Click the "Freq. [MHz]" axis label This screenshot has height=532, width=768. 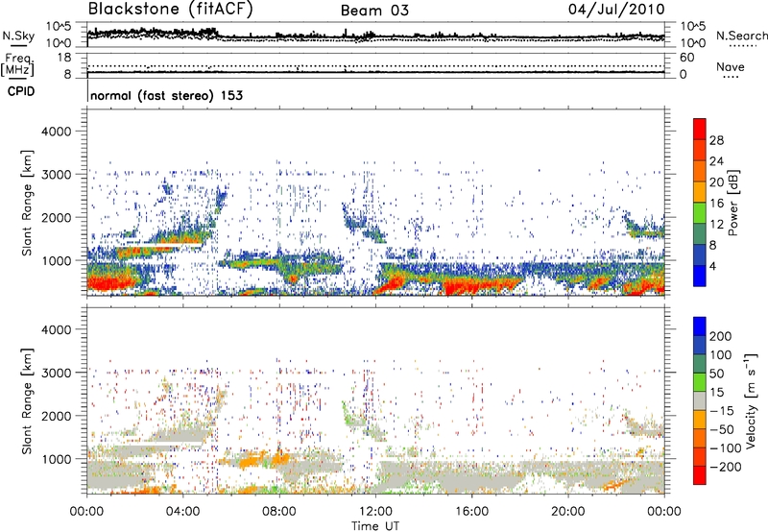pyautogui.click(x=17, y=64)
